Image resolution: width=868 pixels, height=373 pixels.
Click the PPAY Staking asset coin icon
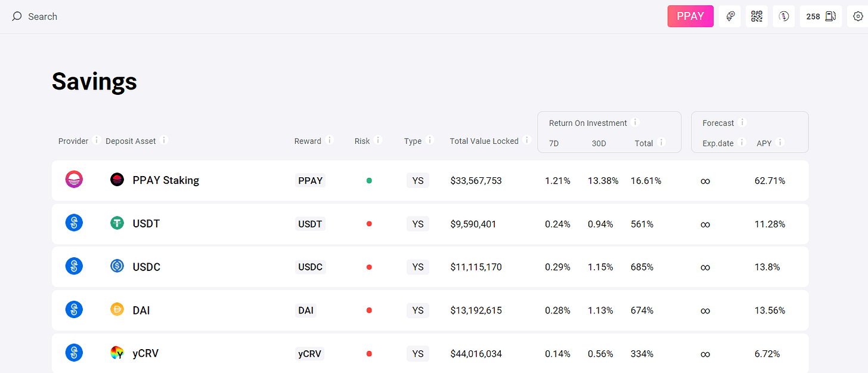coord(117,180)
